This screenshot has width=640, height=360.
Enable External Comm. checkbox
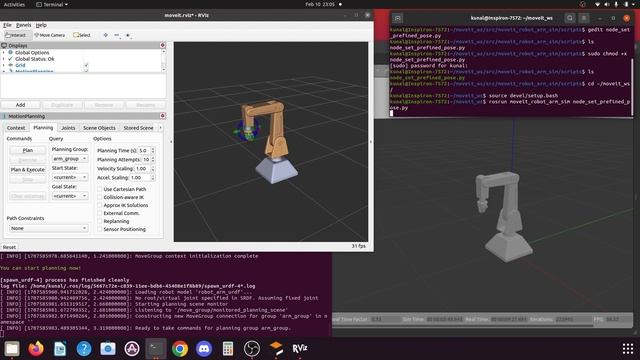(x=100, y=213)
